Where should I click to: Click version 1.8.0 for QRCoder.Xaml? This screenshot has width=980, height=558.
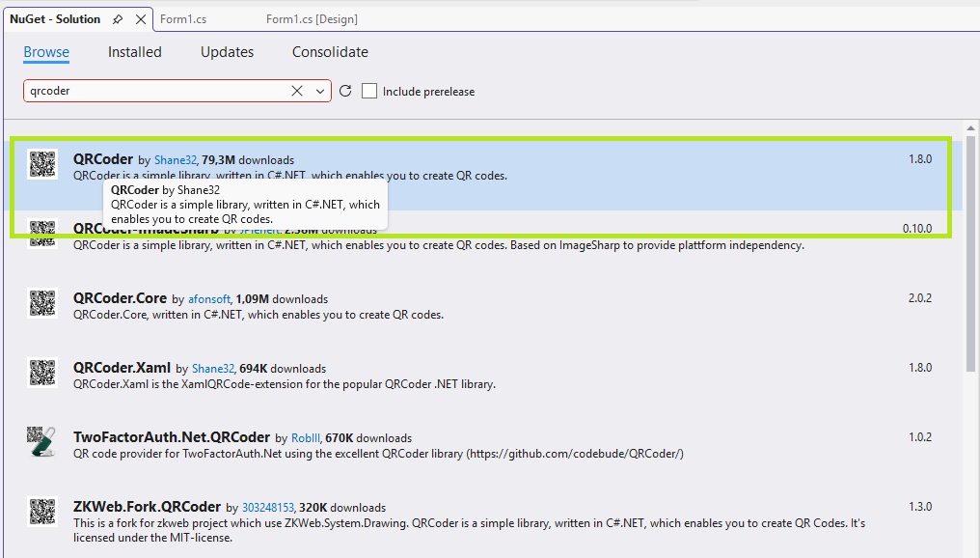pos(920,368)
